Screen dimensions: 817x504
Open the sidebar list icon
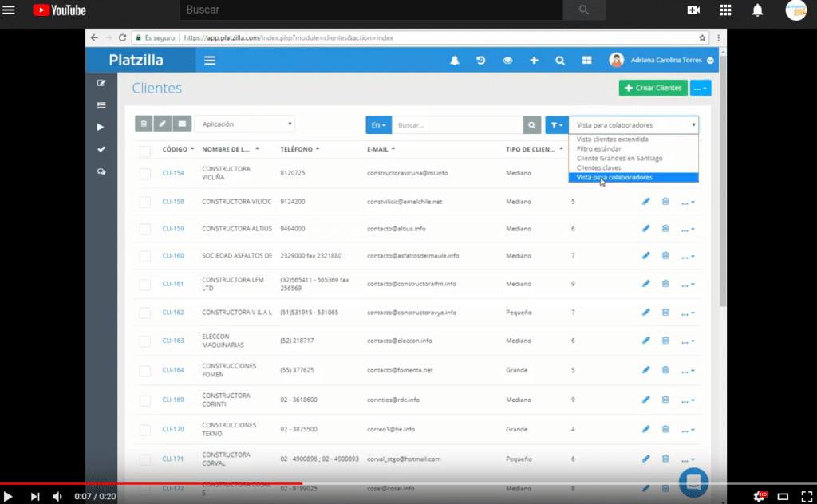click(x=101, y=105)
